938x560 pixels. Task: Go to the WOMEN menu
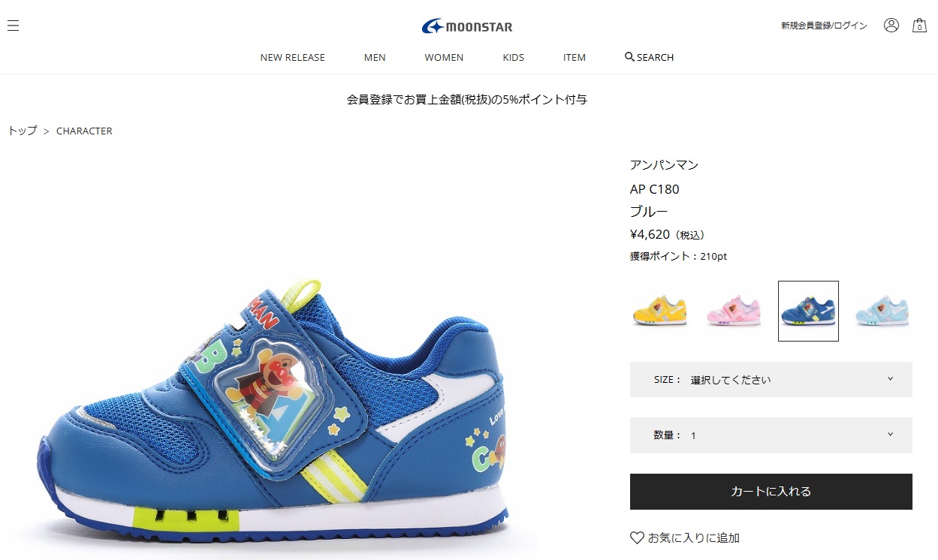pos(444,57)
